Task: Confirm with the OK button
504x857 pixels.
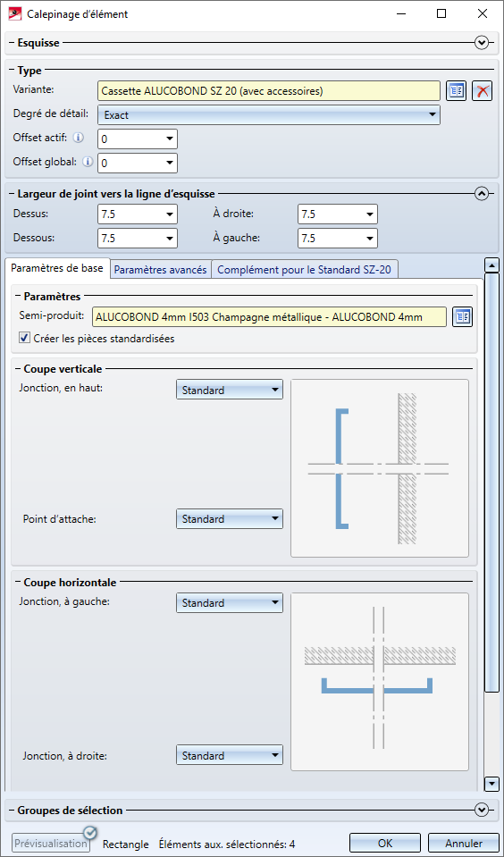Action: (x=385, y=844)
